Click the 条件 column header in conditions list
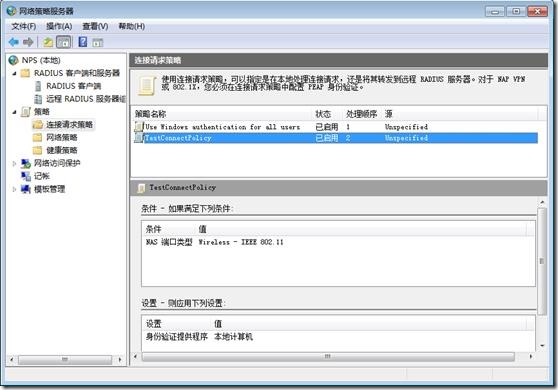Viewport: 558px width, 390px height. point(169,229)
